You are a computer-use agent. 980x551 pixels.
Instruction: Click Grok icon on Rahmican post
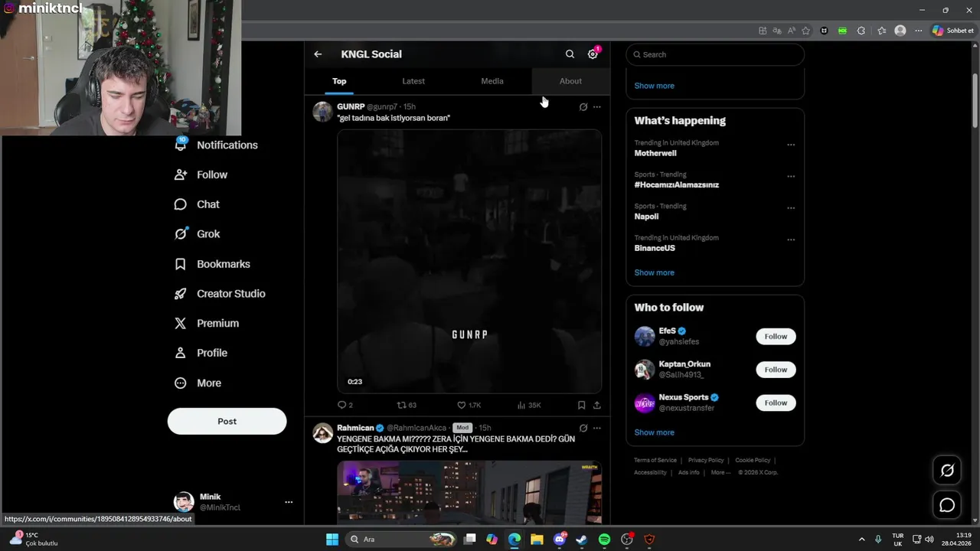(583, 428)
